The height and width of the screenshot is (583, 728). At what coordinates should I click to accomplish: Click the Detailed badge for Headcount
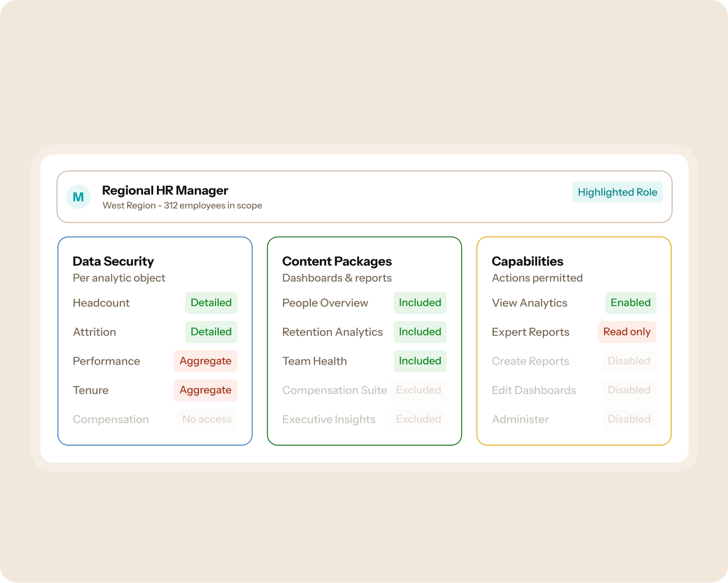point(211,303)
